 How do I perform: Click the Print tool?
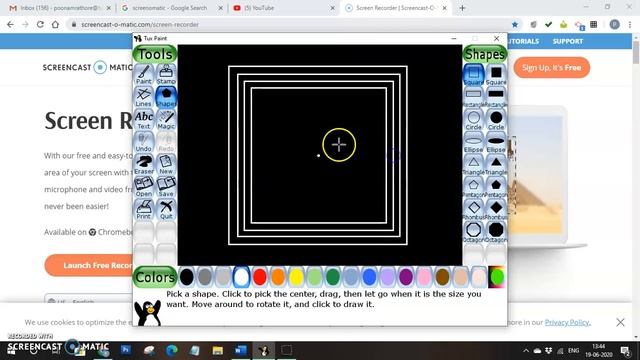(x=144, y=209)
